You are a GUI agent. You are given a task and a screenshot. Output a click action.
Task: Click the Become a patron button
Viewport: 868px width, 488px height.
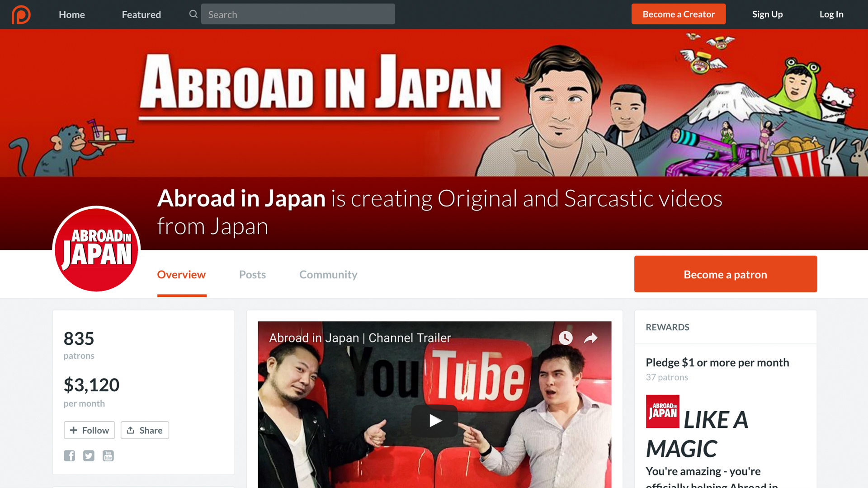pos(725,274)
